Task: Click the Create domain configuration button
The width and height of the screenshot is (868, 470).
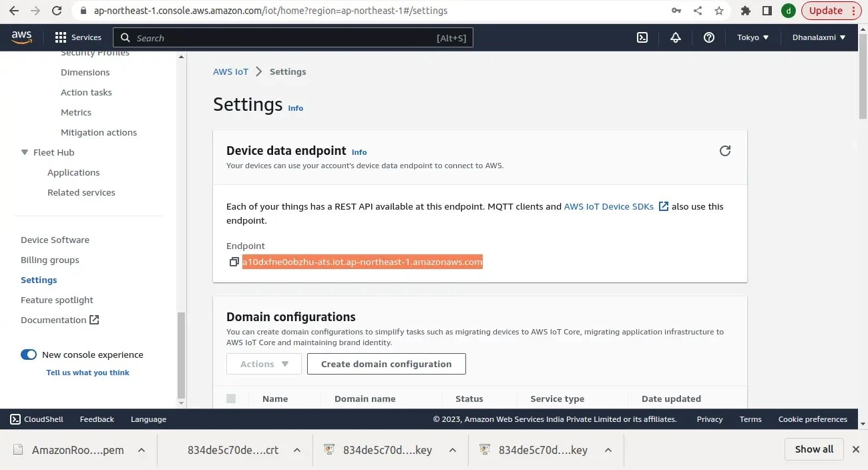Action: (x=387, y=364)
